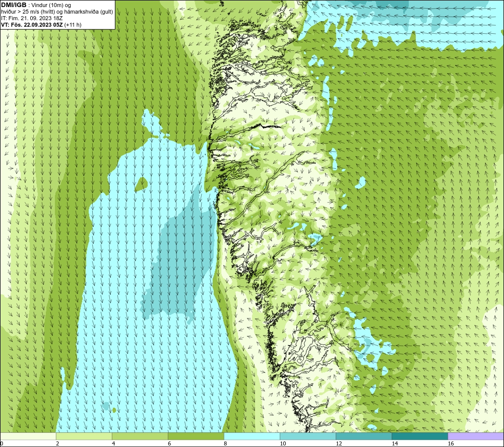Click the 4–6 m/s green legend swatch

coord(140,436)
